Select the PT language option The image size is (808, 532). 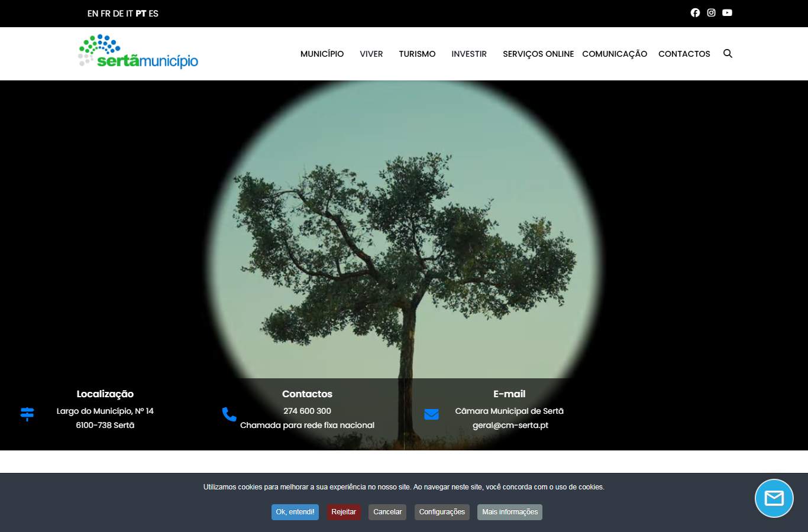(x=141, y=14)
